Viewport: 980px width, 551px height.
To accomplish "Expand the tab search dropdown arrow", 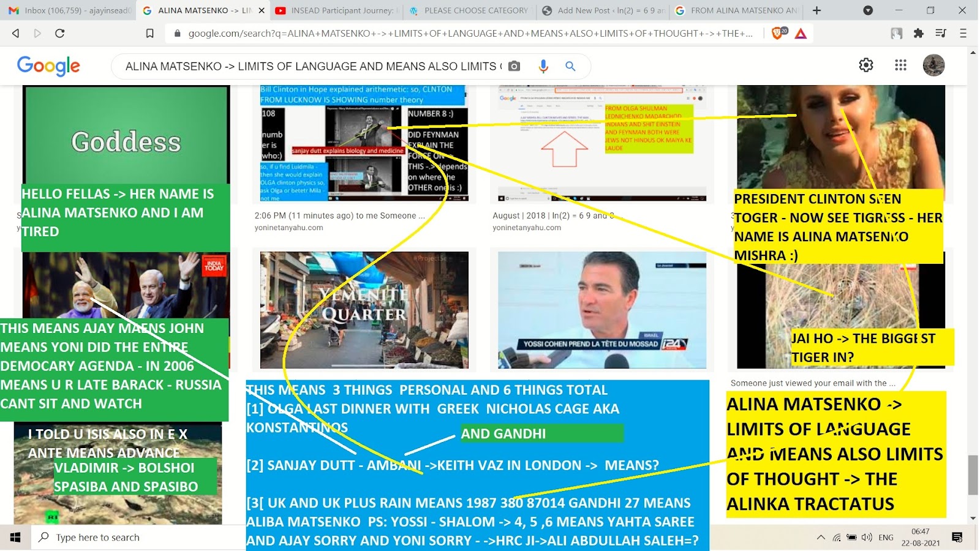I will 867,10.
